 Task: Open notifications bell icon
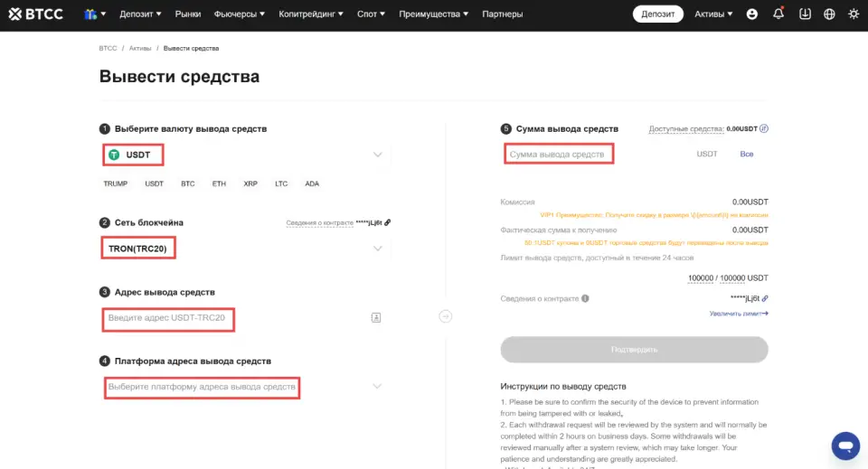point(778,14)
